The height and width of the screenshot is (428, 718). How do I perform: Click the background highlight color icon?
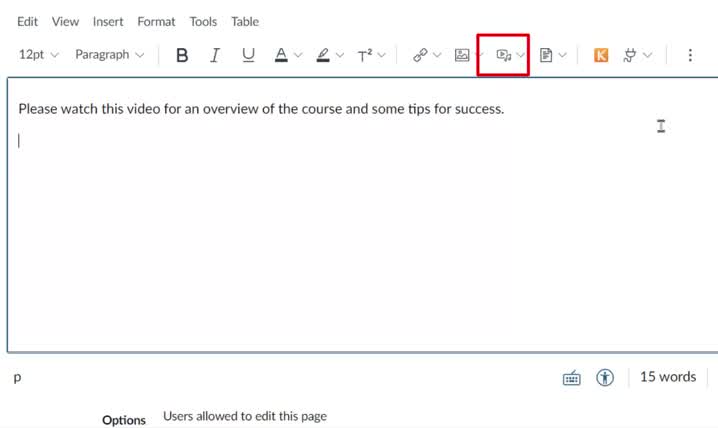(x=323, y=55)
